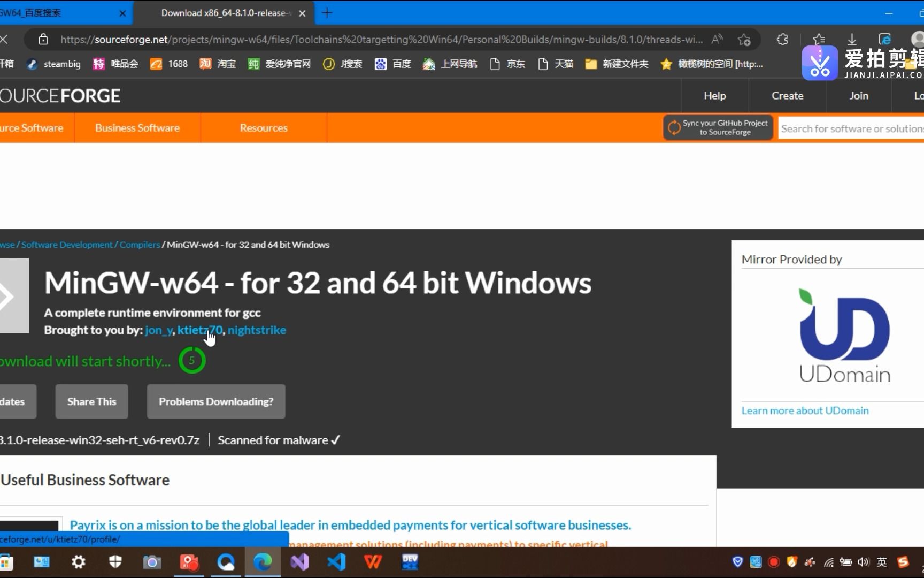This screenshot has height=578, width=924.
Task: Open the 1688 bookmark
Action: pos(169,64)
